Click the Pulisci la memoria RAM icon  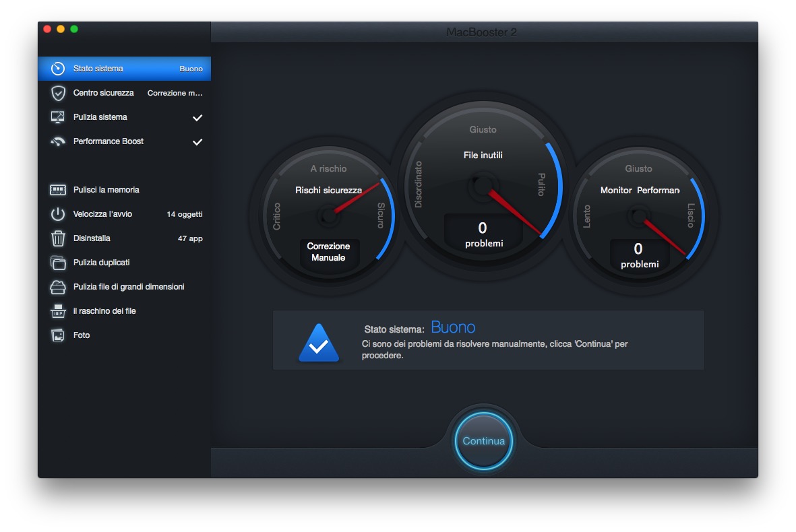point(58,190)
